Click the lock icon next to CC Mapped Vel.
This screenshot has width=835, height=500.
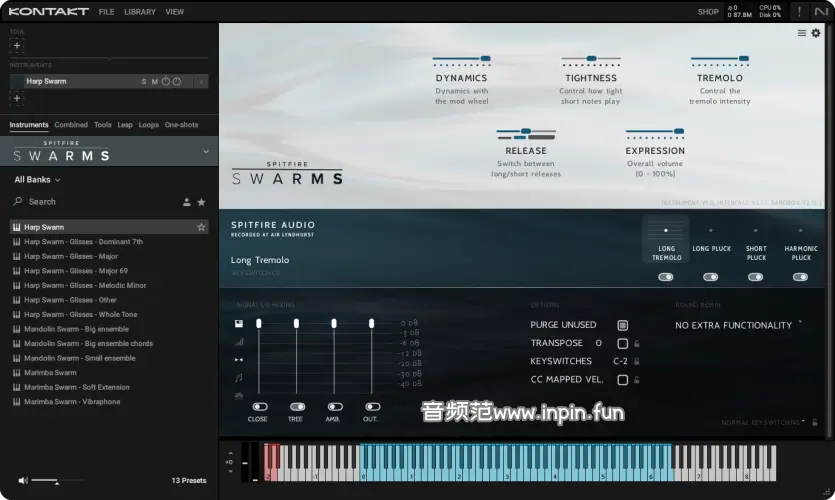point(637,380)
